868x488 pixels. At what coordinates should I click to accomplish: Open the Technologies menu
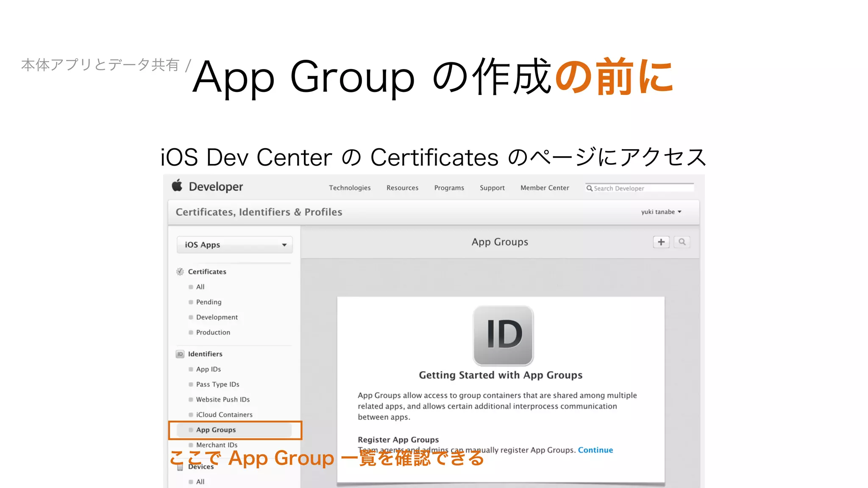350,188
